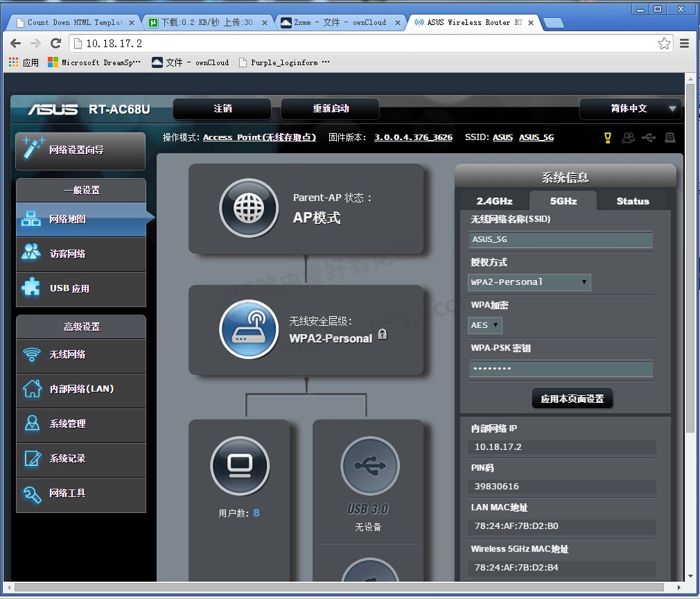Select the 5GHz tab
This screenshot has width=700, height=599.
[x=563, y=201]
